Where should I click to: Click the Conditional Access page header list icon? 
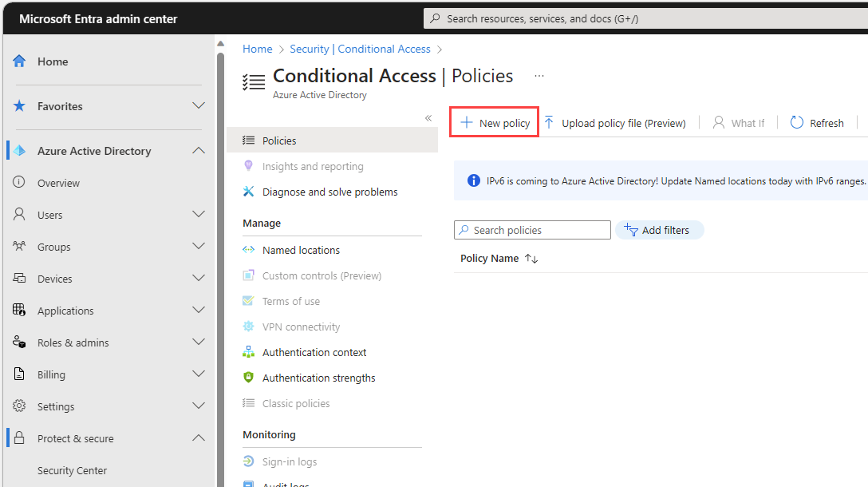point(254,82)
